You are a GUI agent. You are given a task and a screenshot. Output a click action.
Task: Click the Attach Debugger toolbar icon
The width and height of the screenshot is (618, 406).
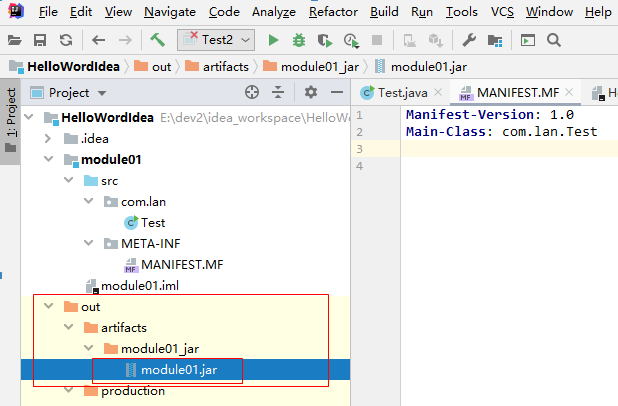(x=410, y=40)
